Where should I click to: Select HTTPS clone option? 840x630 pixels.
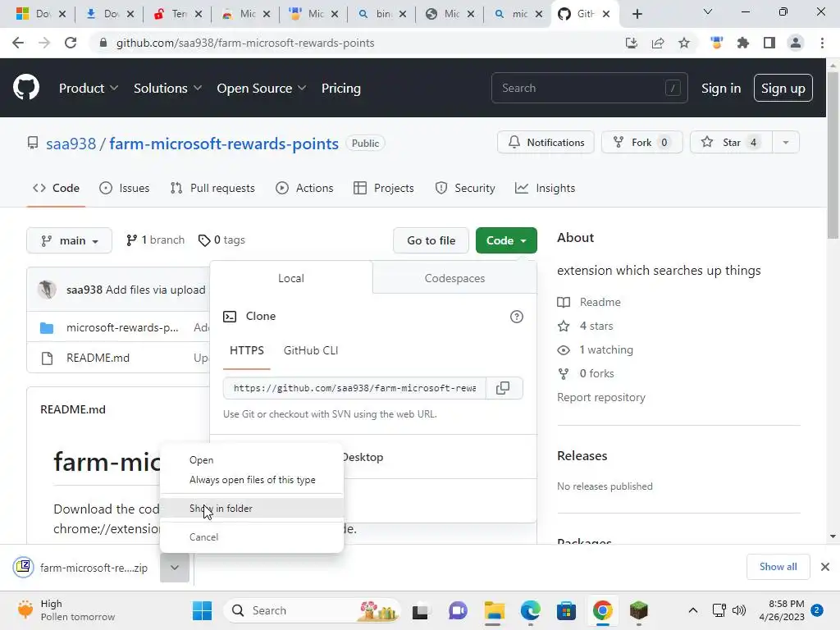click(246, 350)
